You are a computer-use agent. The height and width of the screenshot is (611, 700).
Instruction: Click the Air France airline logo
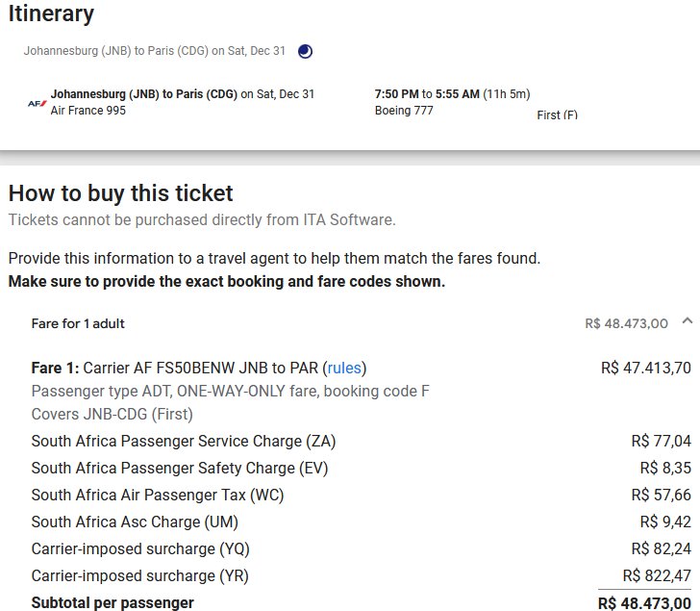pyautogui.click(x=37, y=104)
